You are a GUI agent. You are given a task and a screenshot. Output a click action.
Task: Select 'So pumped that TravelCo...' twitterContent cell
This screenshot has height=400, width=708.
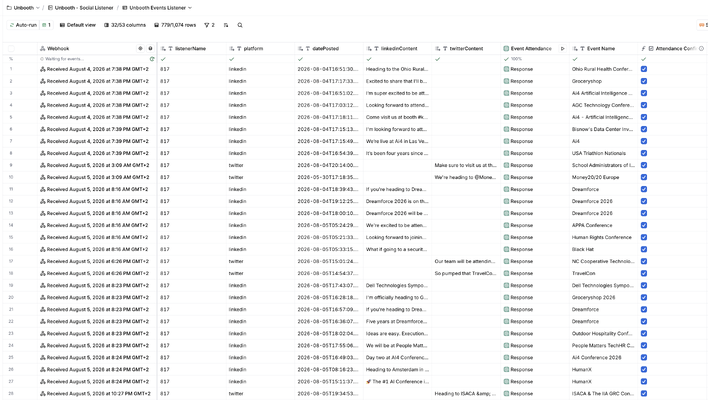point(466,273)
